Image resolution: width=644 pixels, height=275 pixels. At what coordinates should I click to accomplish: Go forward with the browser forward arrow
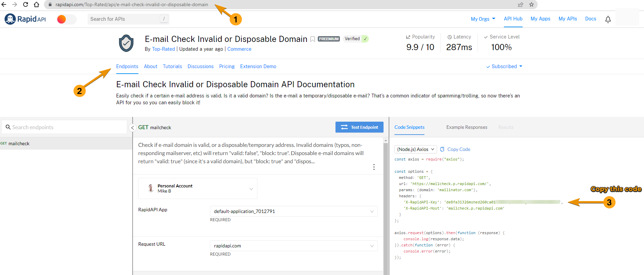[x=15, y=4]
